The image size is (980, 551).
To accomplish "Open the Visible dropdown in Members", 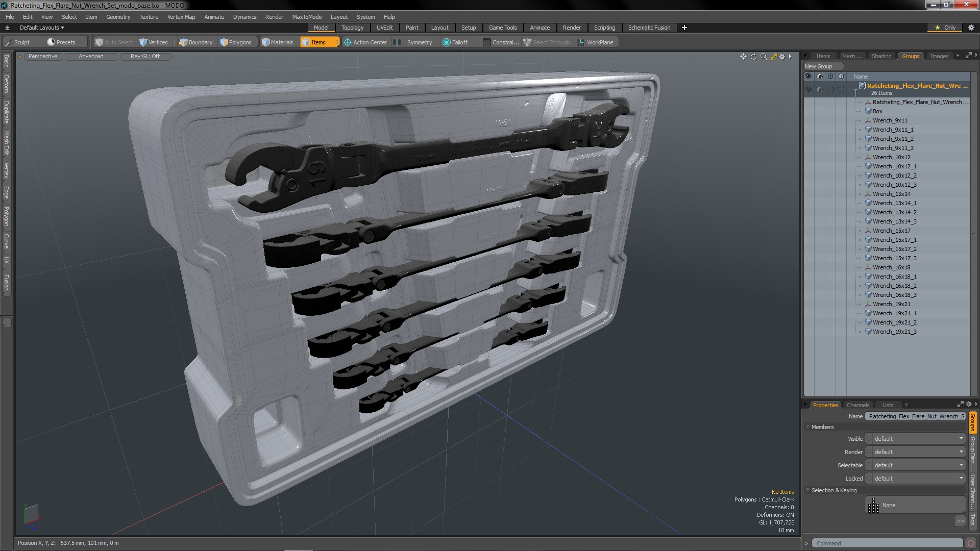I will [916, 439].
